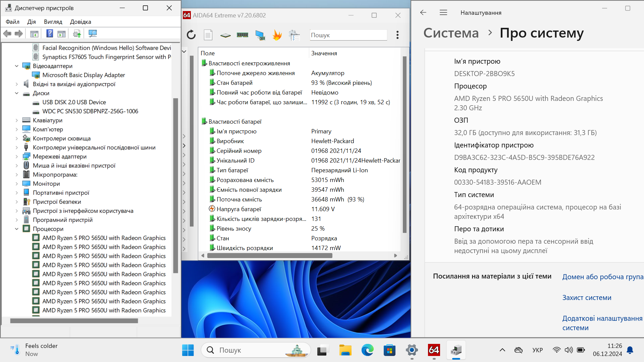Viewport: 644px width, 362px height.
Task: Click the clock showing 11:26 06.12.2024
Action: point(607,350)
